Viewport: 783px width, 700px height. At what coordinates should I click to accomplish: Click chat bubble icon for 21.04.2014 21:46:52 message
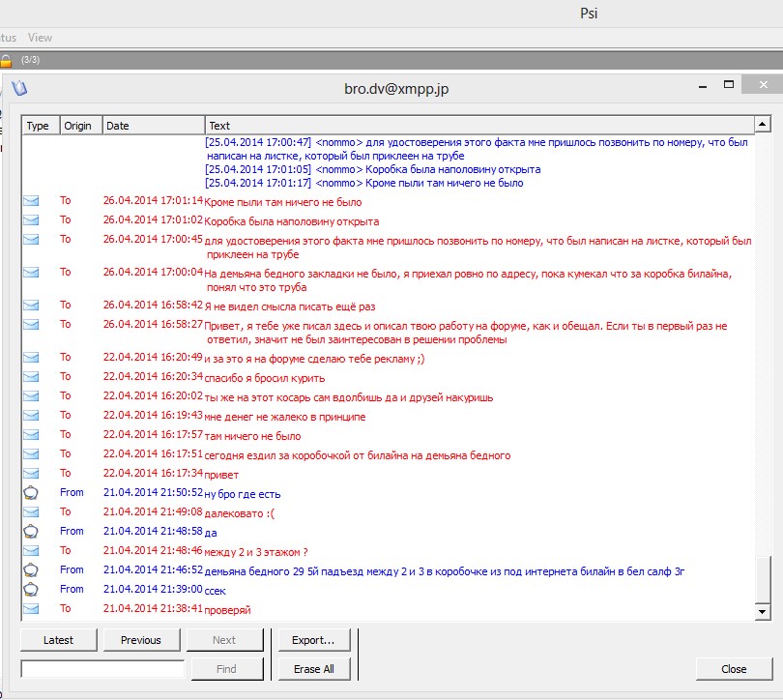point(31,570)
